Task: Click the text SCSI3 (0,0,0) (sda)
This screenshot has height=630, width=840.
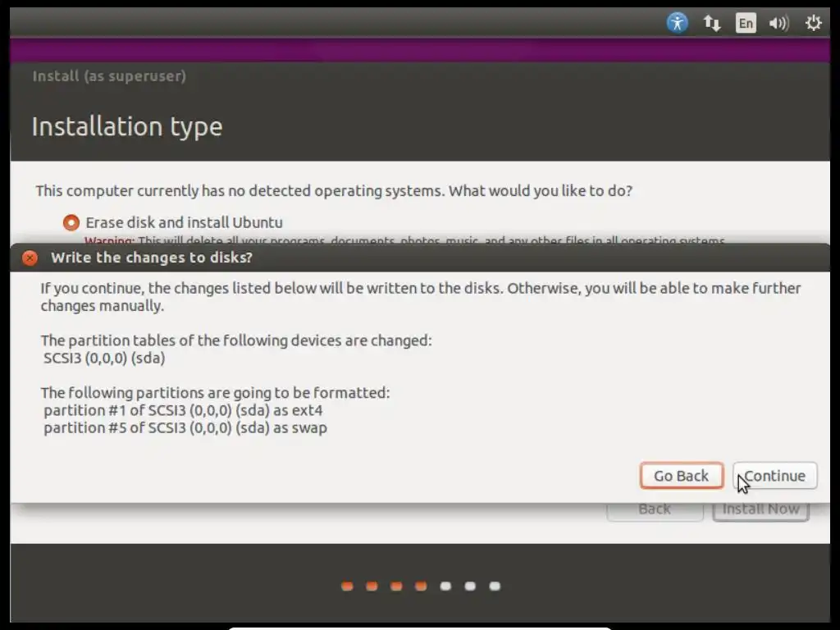Action: click(x=104, y=358)
